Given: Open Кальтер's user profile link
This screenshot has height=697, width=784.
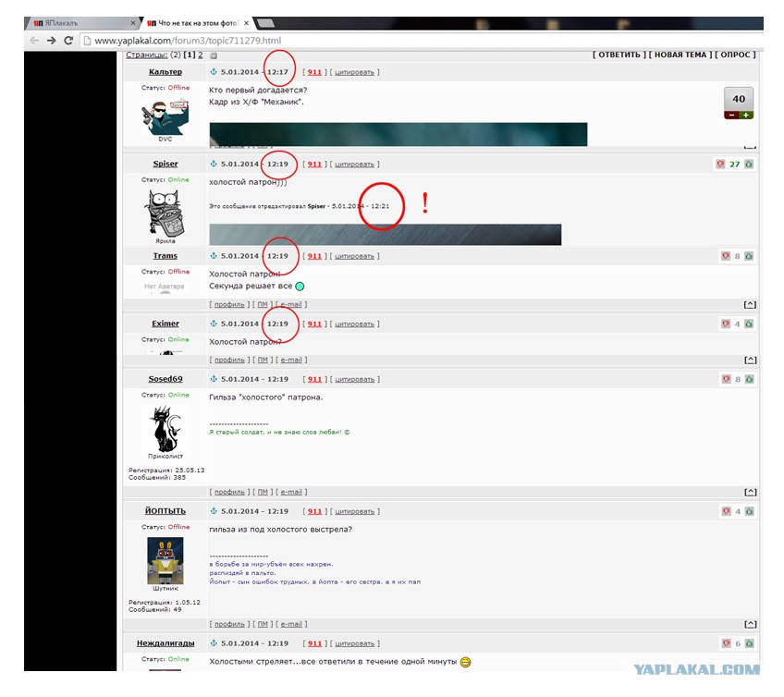Looking at the screenshot, I should (x=165, y=72).
